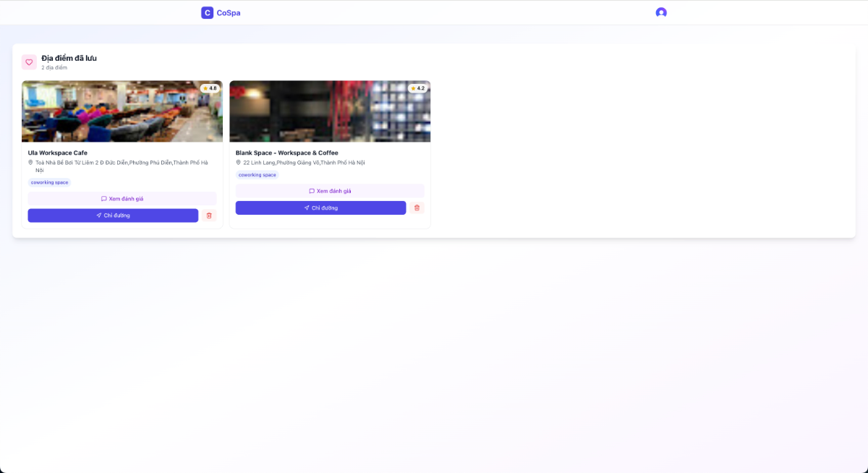Click the Blank Space cover image
868x473 pixels.
[330, 111]
